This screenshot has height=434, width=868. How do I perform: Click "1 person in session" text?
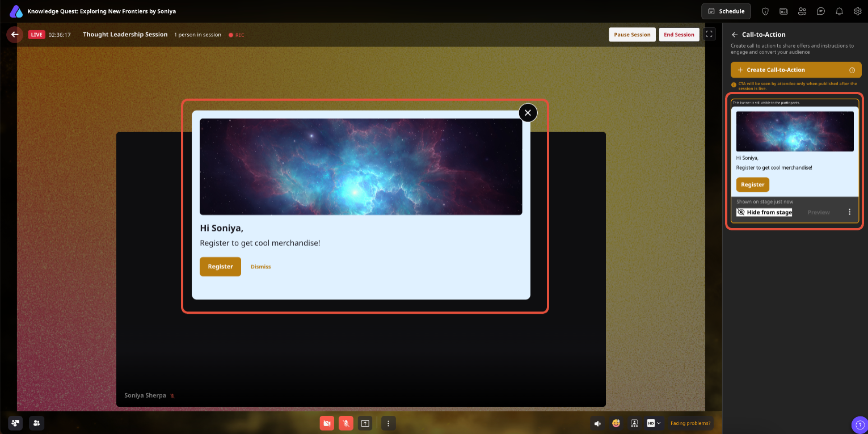pyautogui.click(x=197, y=35)
